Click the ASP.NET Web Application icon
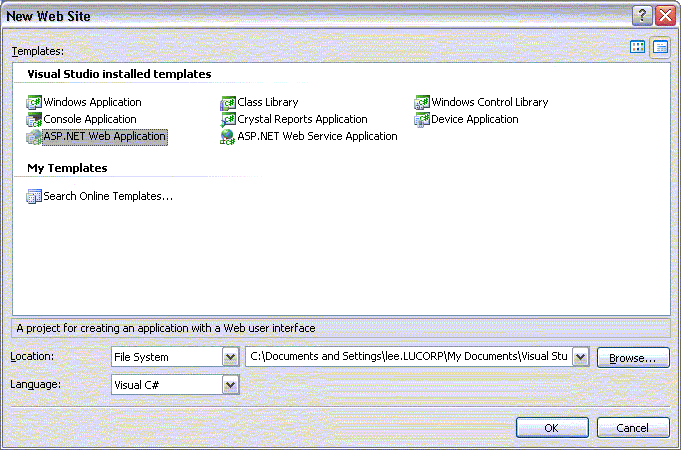Screen dimensions: 681x450 (x=34, y=137)
